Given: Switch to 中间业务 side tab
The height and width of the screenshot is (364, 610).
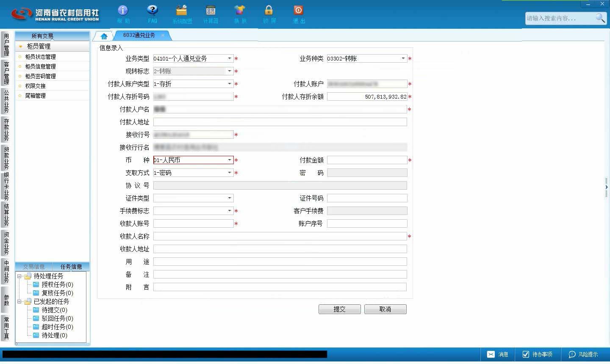Looking at the screenshot, I should [6, 271].
